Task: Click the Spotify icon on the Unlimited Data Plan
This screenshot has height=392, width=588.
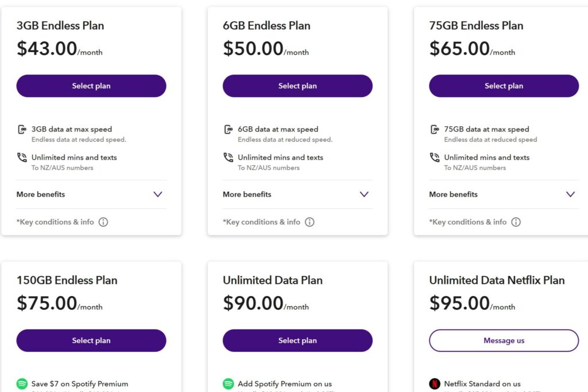Action: [227, 383]
